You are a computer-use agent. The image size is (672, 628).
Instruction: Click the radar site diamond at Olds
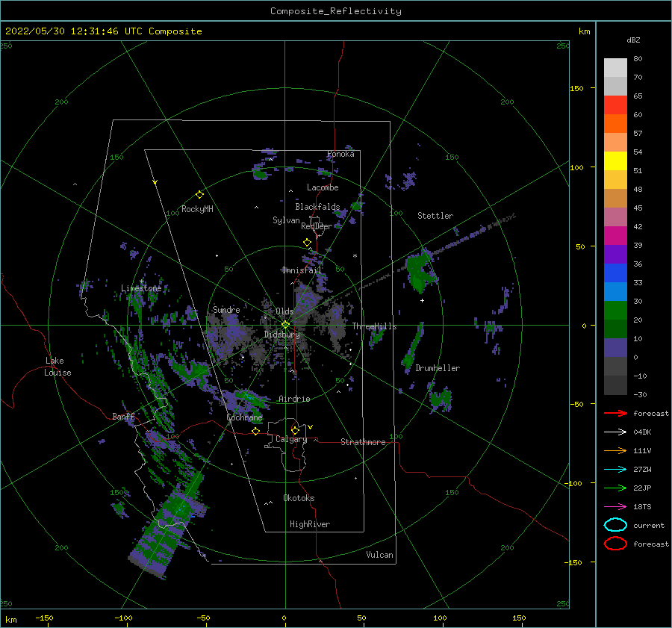click(285, 325)
